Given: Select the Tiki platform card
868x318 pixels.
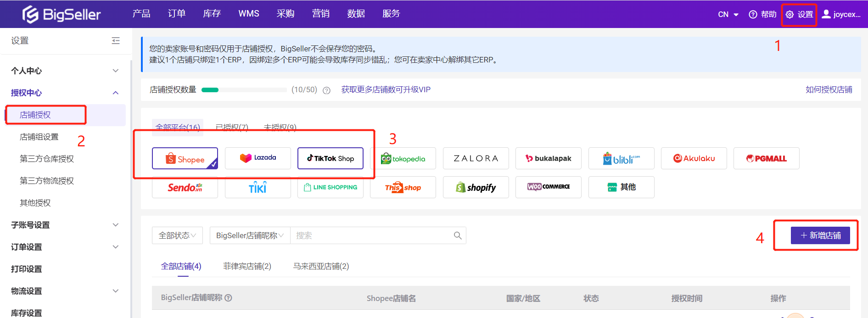Looking at the screenshot, I should [x=258, y=187].
